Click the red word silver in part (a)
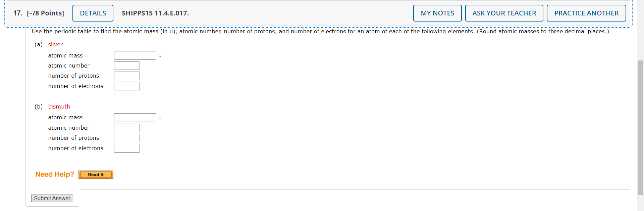 coord(55,44)
